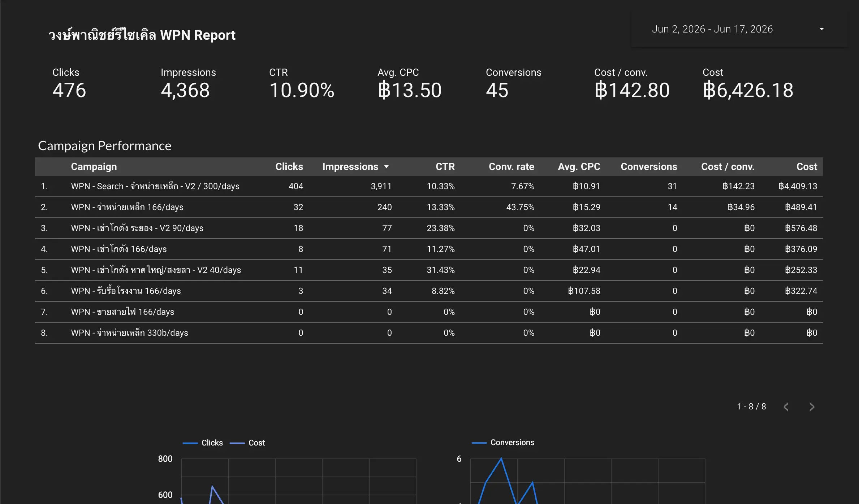The width and height of the screenshot is (859, 504).
Task: Click cost cell ฿4,409.13
Action: coord(798,186)
